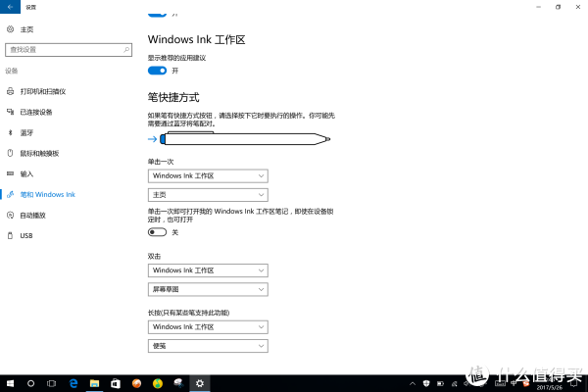This screenshot has height=392, width=588.
Task: Click the search magnifier icon in the settings search box
Action: (x=126, y=50)
